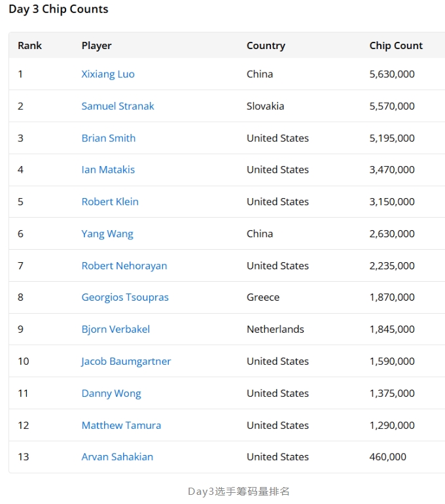This screenshot has height=504, width=445.
Task: Click the Day3选手筹码量排名 caption text
Action: pyautogui.click(x=238, y=492)
